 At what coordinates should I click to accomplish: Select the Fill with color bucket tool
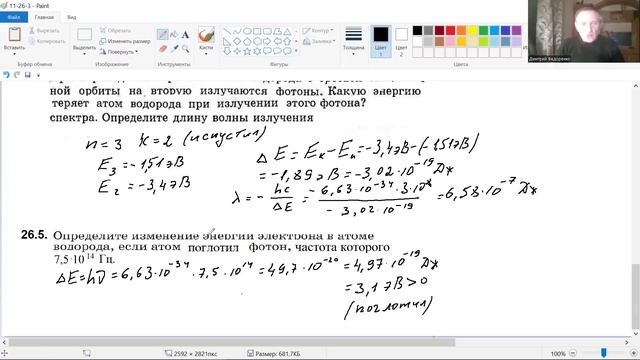coord(174,35)
